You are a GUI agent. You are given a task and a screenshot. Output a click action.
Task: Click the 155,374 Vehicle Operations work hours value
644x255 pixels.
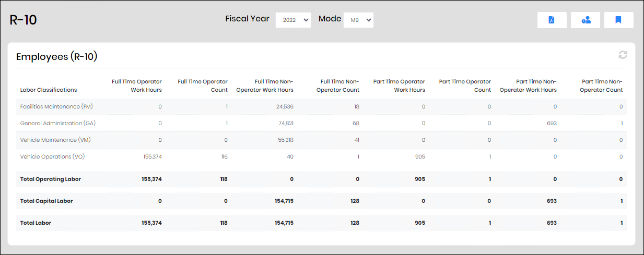pos(152,156)
